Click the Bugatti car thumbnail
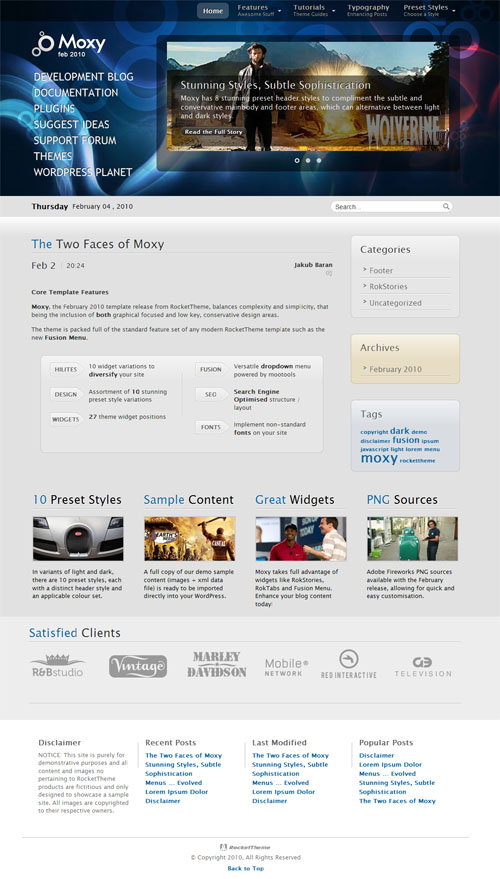Image resolution: width=500 pixels, height=879 pixels. (78, 539)
